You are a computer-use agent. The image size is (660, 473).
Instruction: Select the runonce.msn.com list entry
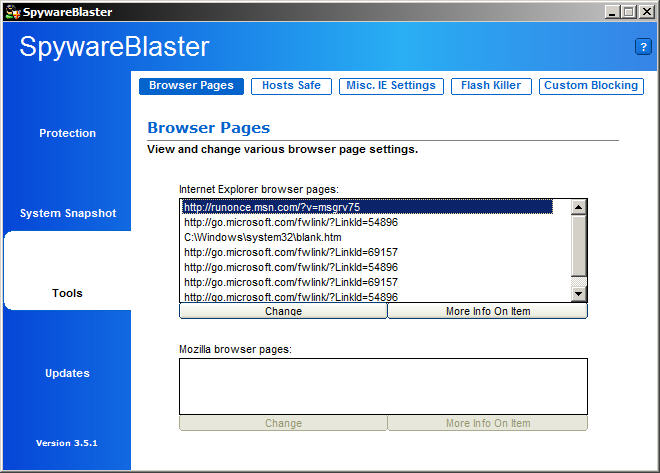pyautogui.click(x=367, y=207)
